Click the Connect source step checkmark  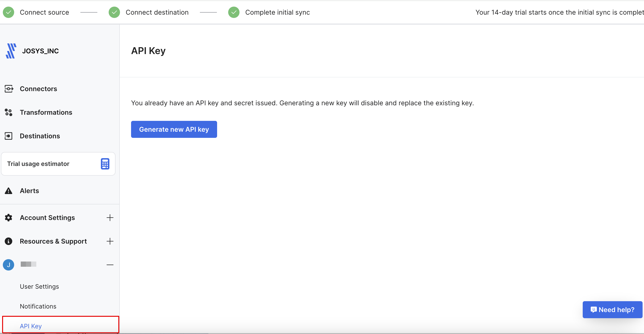(8, 12)
